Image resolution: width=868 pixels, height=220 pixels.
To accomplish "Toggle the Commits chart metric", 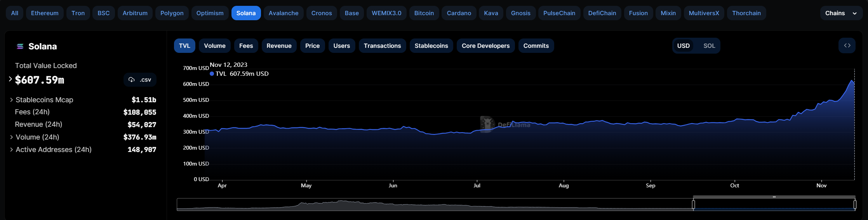I will tap(536, 45).
